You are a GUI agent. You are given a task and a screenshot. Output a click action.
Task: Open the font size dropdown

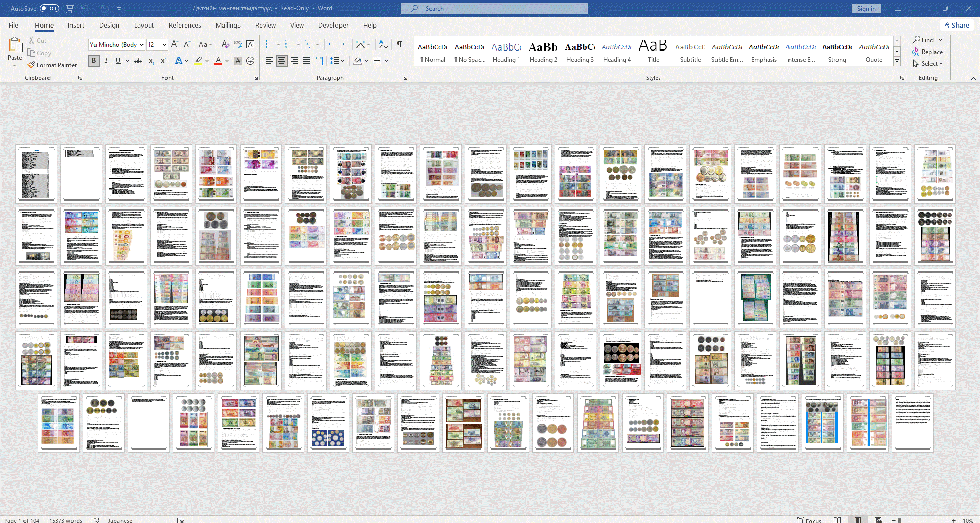tap(164, 45)
